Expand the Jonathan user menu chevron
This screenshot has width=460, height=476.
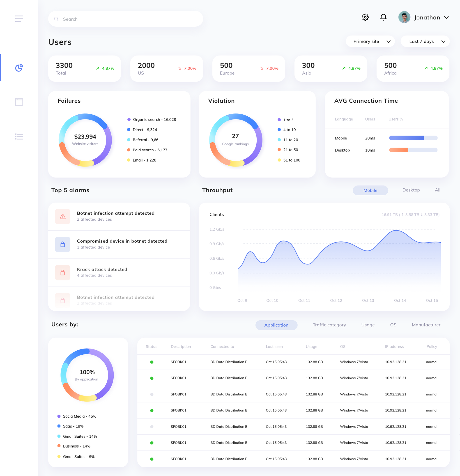tap(446, 18)
